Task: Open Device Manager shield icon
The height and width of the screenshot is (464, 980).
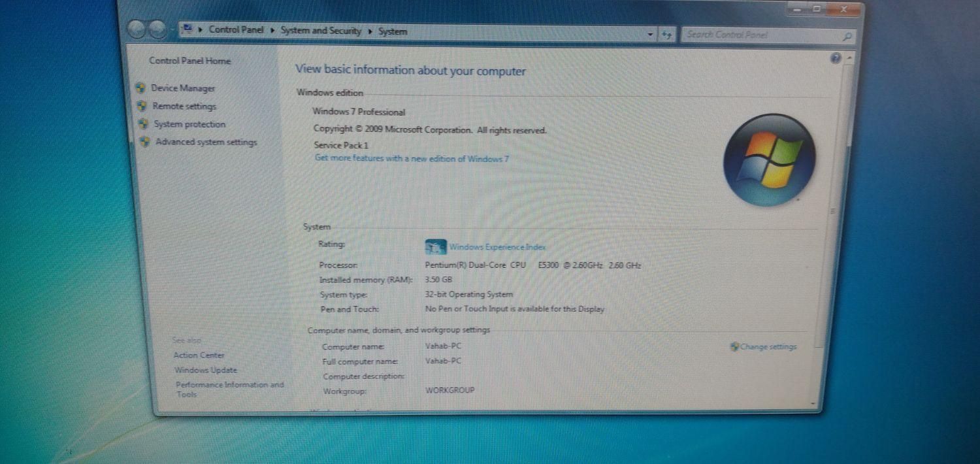Action: point(140,88)
